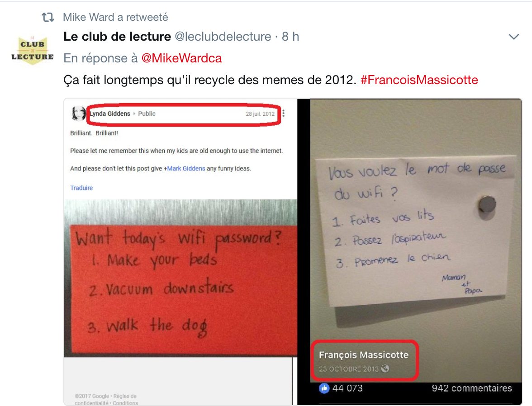Click the retweet icon beside Mike Ward
The height and width of the screenshot is (406, 532).
tap(48, 17)
